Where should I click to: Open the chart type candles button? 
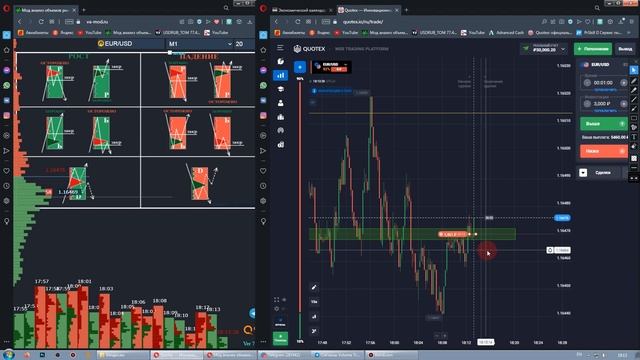(x=314, y=316)
